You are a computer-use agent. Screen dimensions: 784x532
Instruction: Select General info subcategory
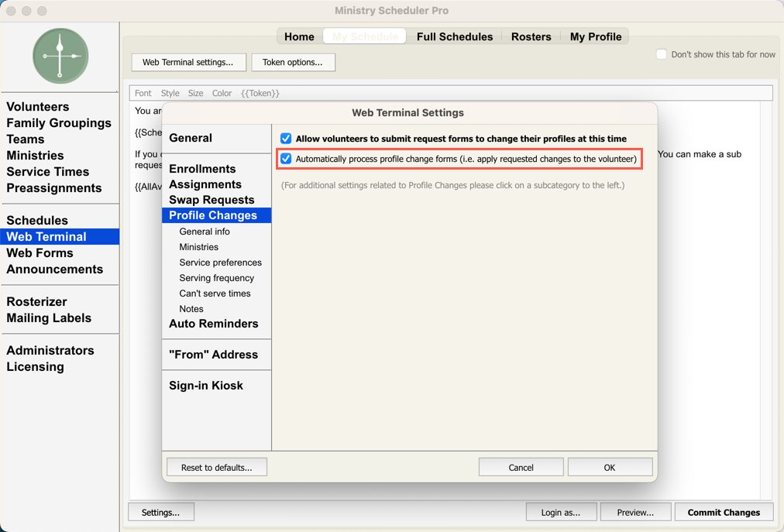pos(216,231)
